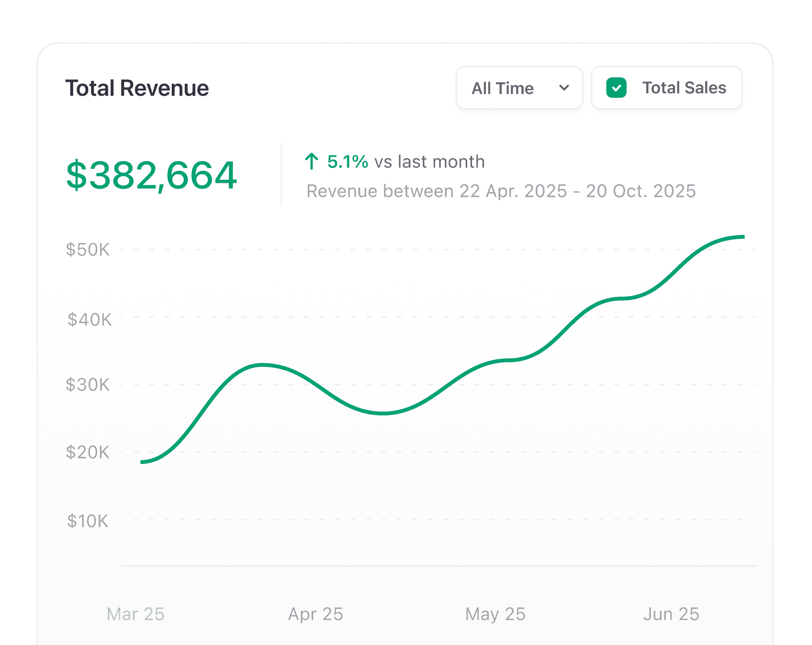Click the Mar 25 x-axis label

(x=136, y=614)
